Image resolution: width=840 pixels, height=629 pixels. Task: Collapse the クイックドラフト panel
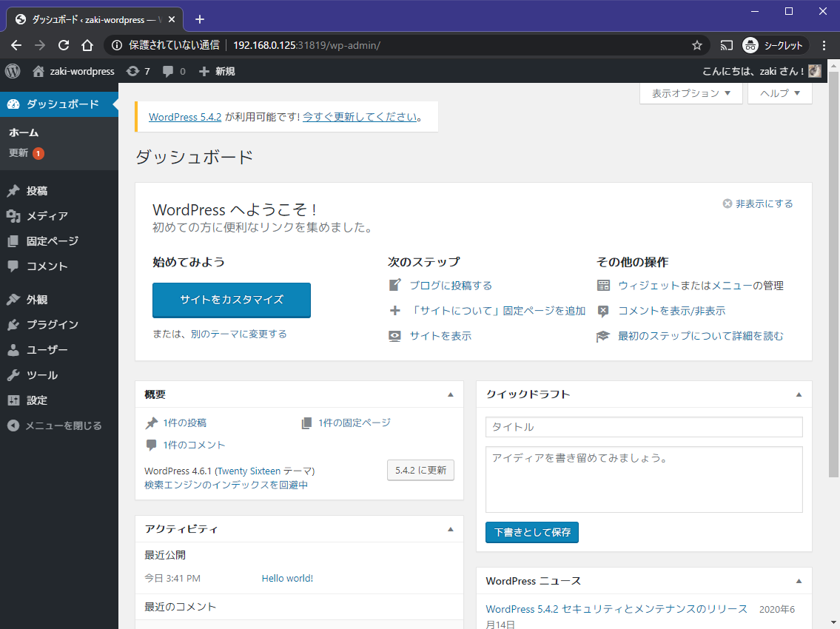799,395
